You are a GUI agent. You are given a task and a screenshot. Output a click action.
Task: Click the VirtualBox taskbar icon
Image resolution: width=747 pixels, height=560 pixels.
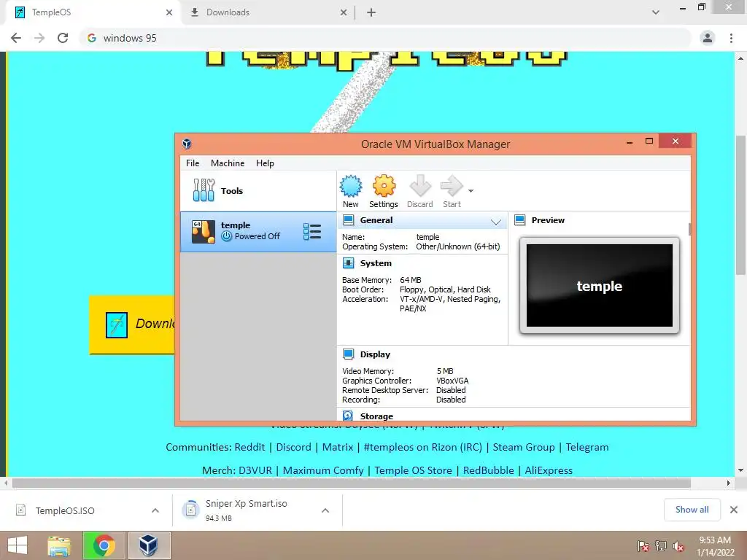(x=149, y=545)
